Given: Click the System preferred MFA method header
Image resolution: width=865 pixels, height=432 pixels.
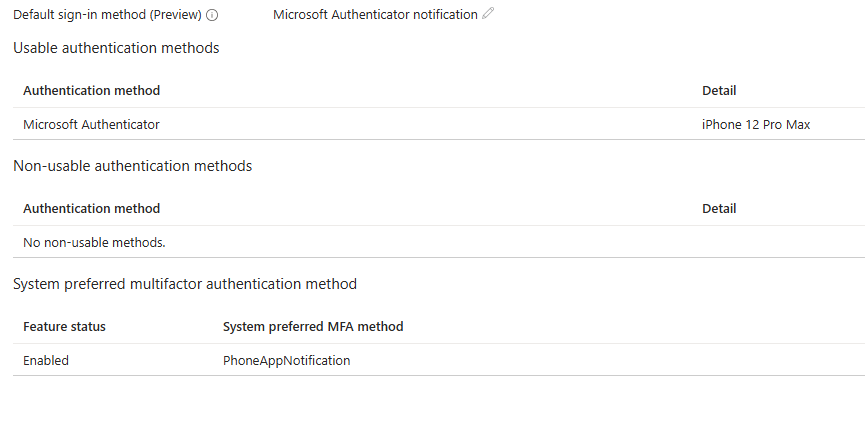Looking at the screenshot, I should coord(313,327).
